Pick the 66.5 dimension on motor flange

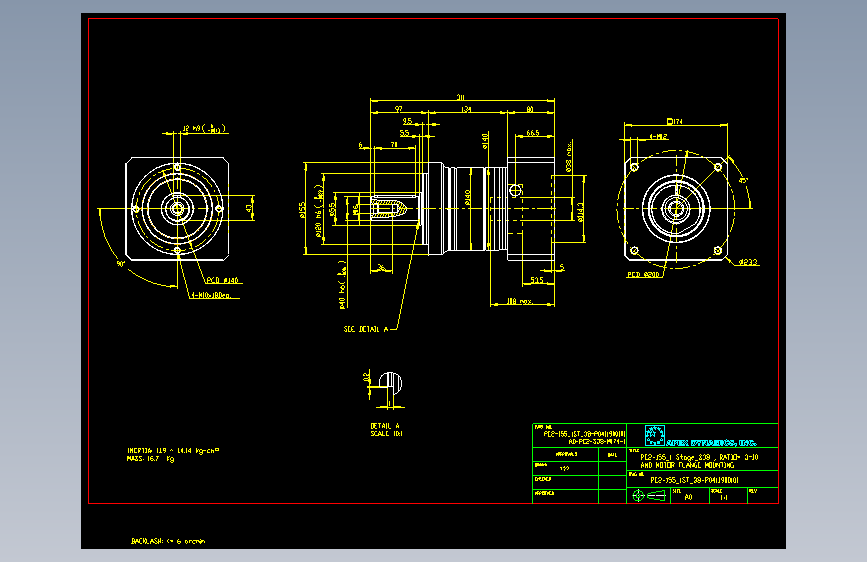coord(532,133)
